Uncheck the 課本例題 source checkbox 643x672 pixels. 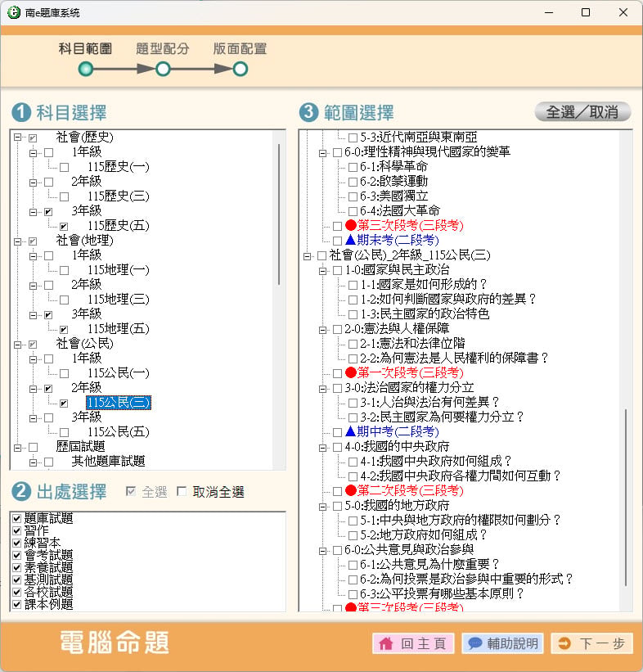point(16,605)
